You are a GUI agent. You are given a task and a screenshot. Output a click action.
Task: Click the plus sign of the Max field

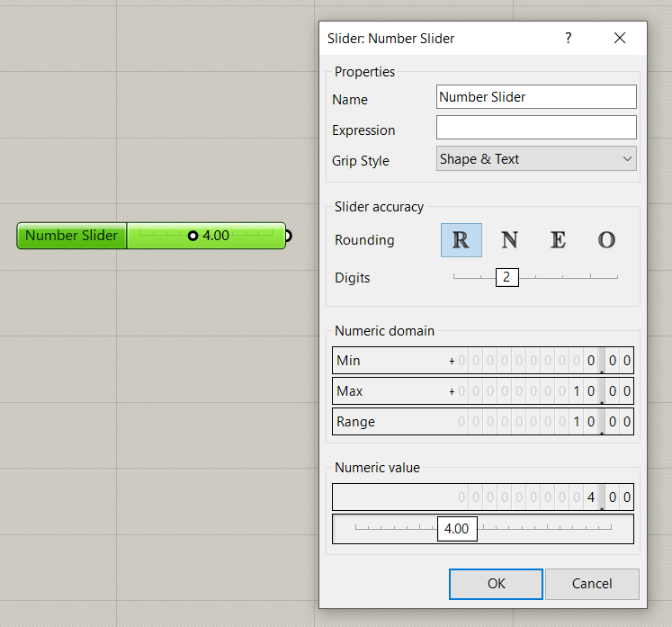click(452, 391)
